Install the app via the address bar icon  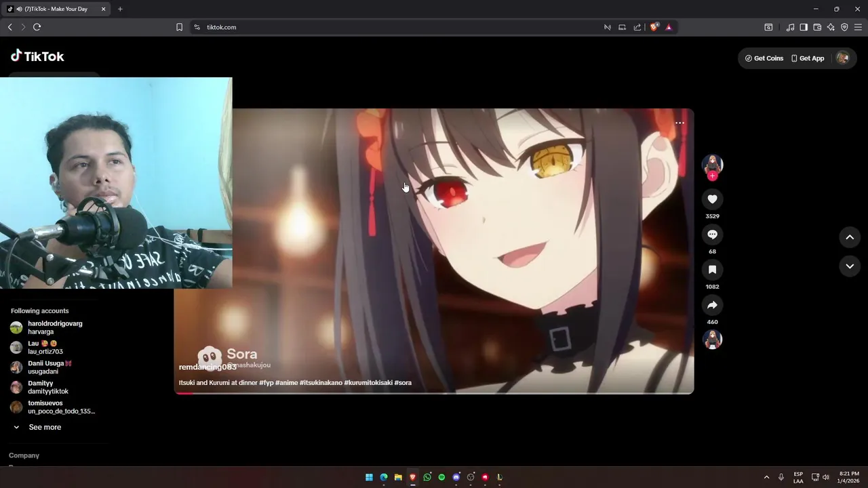(x=622, y=27)
